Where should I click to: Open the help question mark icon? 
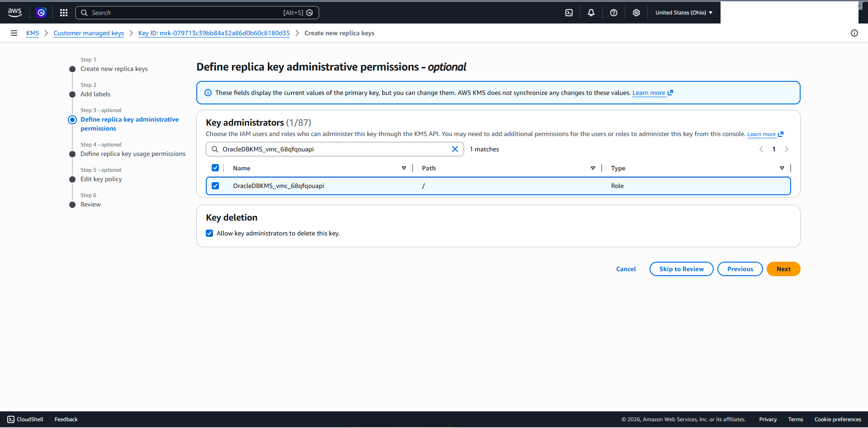(614, 13)
